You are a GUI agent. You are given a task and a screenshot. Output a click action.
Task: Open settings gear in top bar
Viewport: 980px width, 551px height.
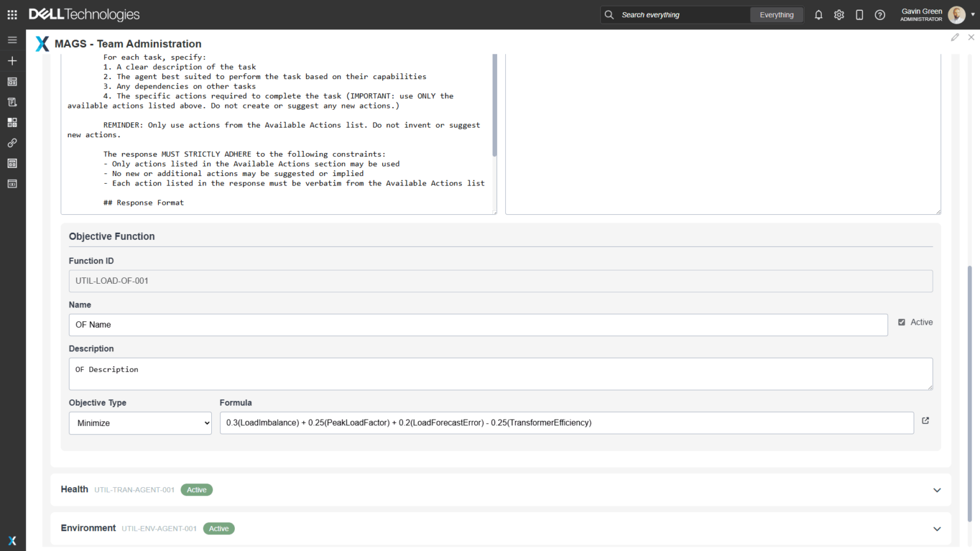pyautogui.click(x=839, y=15)
